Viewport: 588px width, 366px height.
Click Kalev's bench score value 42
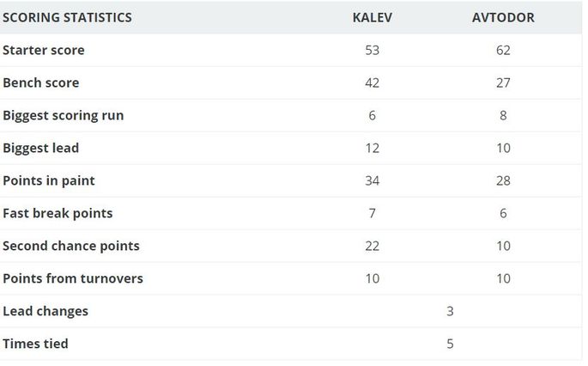[373, 83]
